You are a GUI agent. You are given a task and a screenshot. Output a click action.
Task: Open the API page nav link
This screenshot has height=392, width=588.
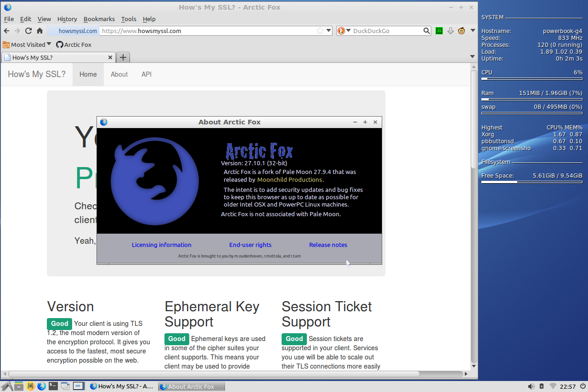tap(147, 74)
